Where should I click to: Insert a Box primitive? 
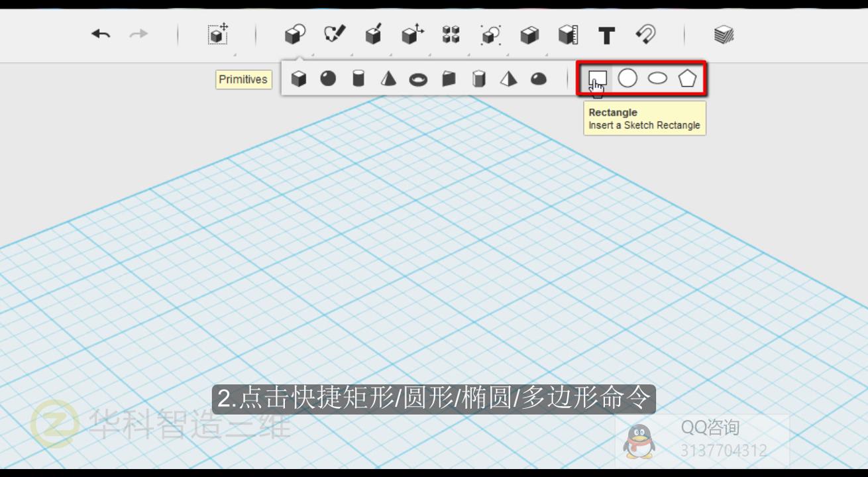[x=299, y=79]
